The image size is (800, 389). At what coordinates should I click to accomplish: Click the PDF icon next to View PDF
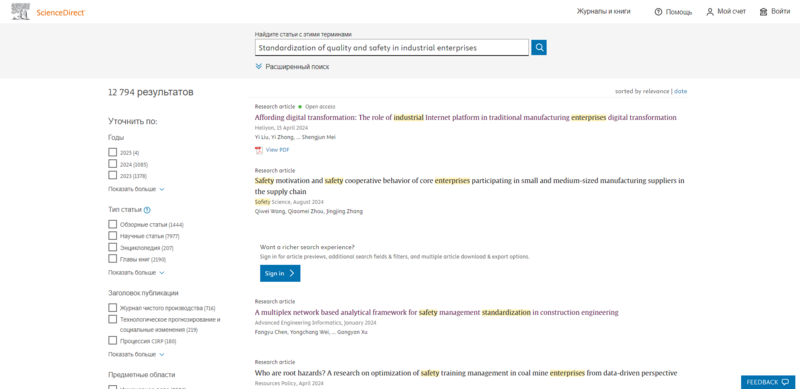259,150
